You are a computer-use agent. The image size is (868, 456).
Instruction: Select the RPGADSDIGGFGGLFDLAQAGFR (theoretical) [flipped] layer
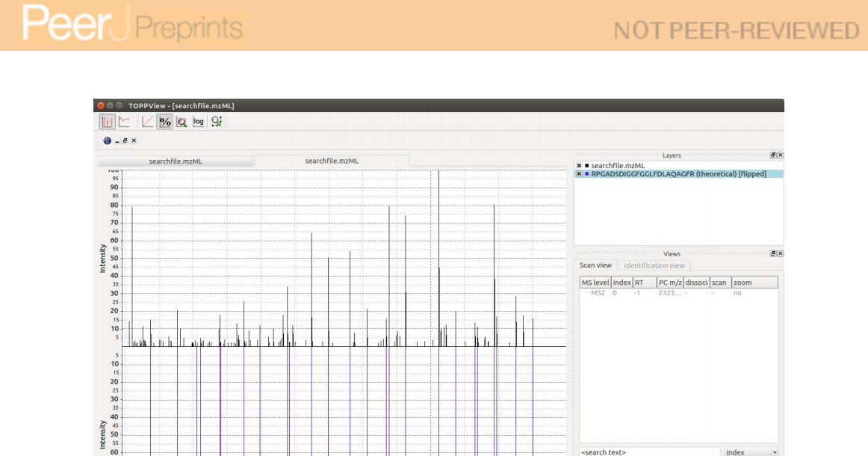(679, 174)
